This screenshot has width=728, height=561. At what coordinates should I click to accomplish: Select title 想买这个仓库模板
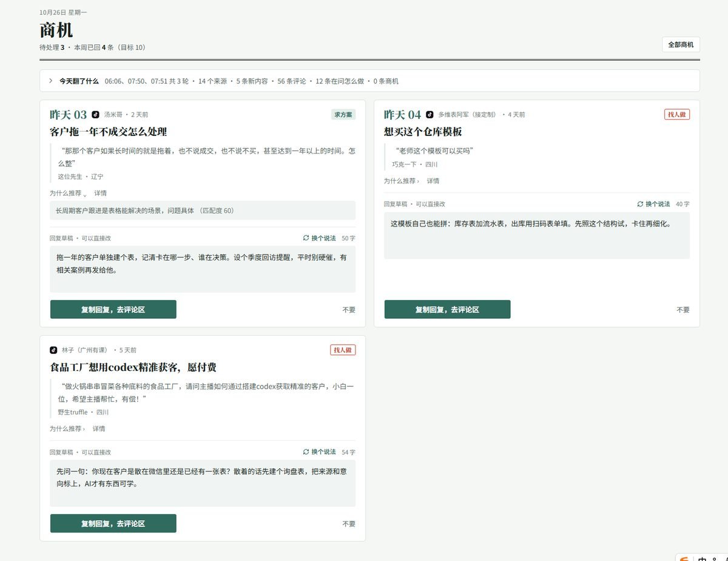(423, 132)
